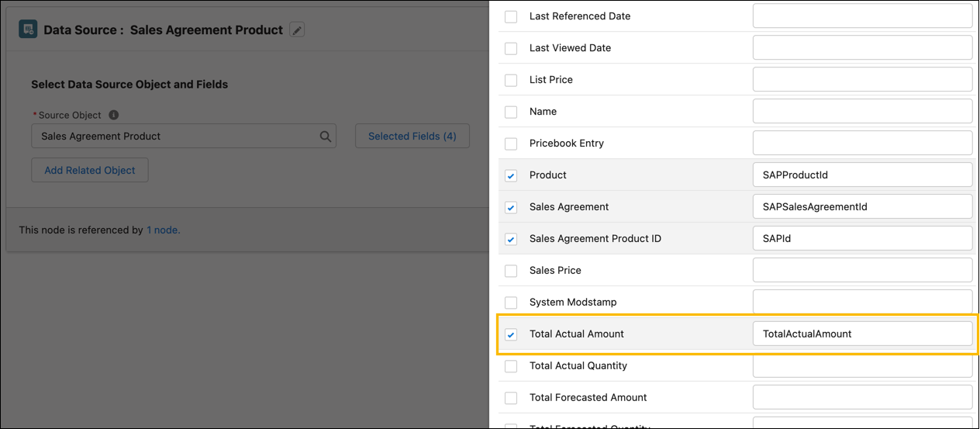Deselect the Sales Agreement Product ID checkbox
Viewport: 980px width, 429px height.
511,239
